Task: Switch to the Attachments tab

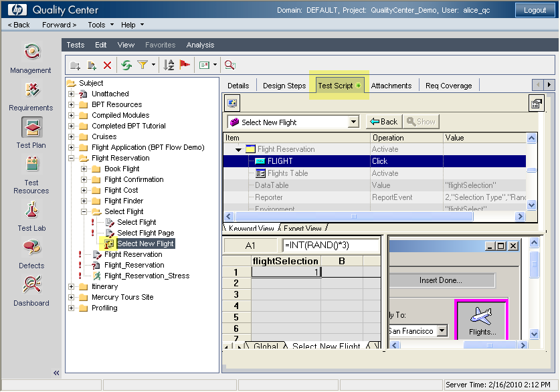Action: (x=391, y=86)
